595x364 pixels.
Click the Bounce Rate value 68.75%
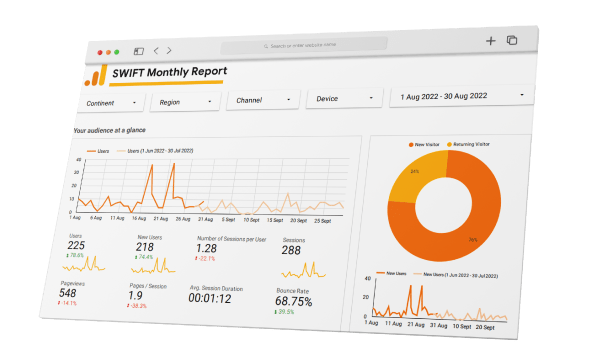tap(293, 301)
